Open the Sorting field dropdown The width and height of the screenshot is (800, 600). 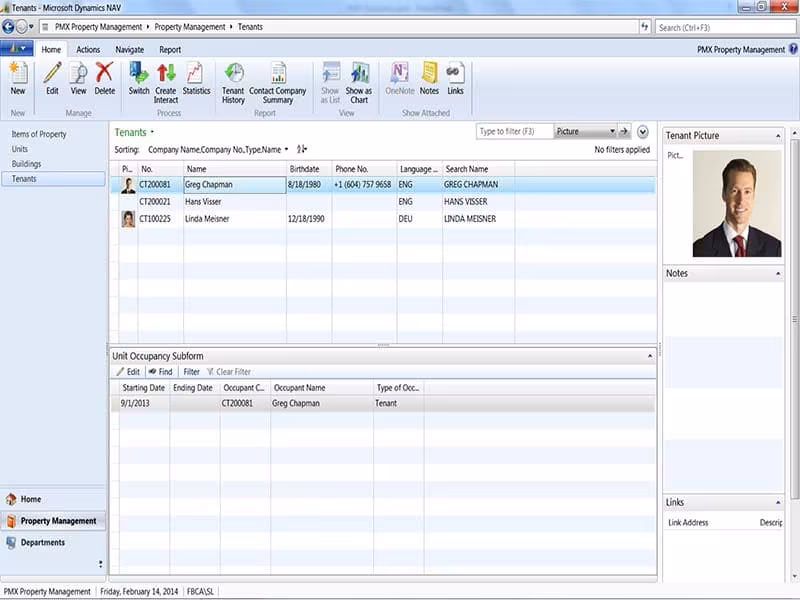pyautogui.click(x=286, y=149)
